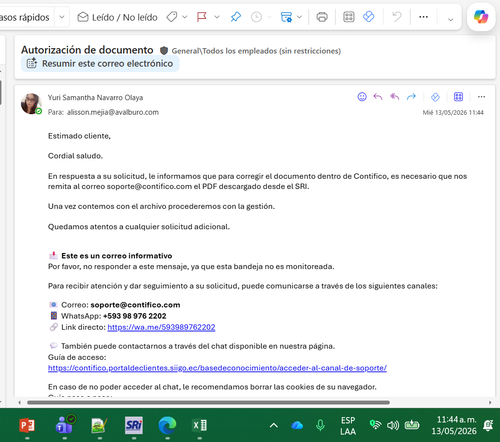Click the WhatsApp number +593 98 976 2202

point(135,316)
